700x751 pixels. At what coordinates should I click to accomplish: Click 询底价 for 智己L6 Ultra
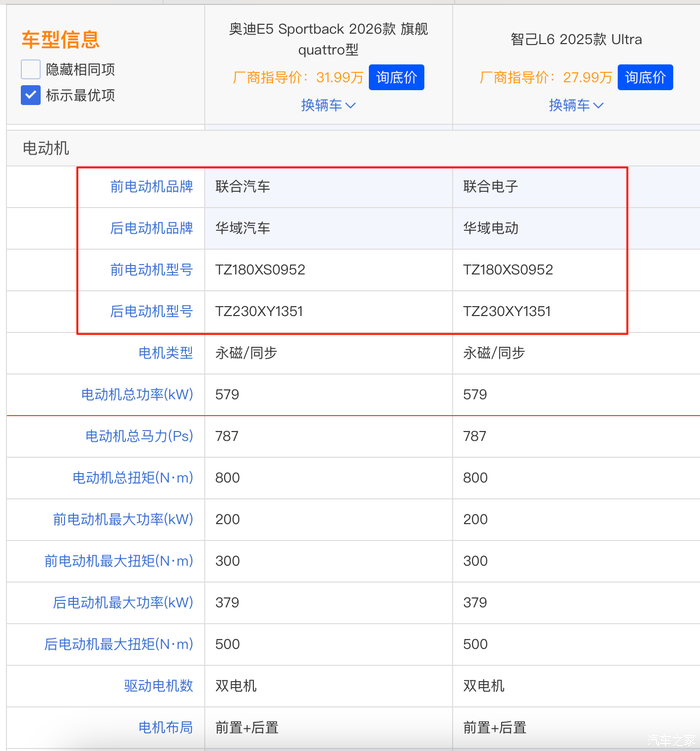click(x=645, y=77)
